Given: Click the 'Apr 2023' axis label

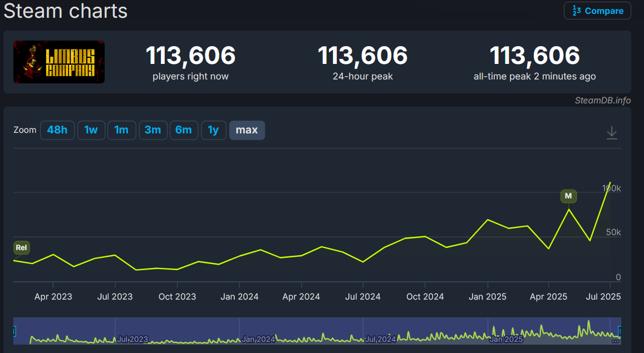Looking at the screenshot, I should click(53, 296).
